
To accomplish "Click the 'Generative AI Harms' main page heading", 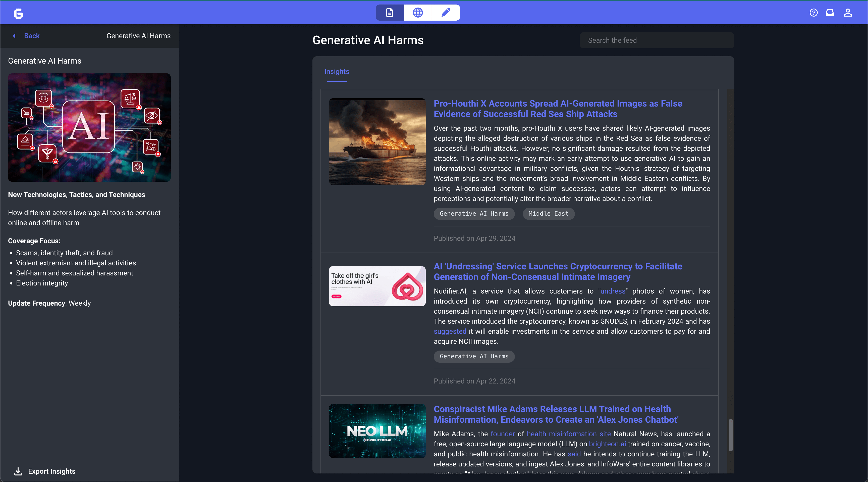I will coord(368,40).
